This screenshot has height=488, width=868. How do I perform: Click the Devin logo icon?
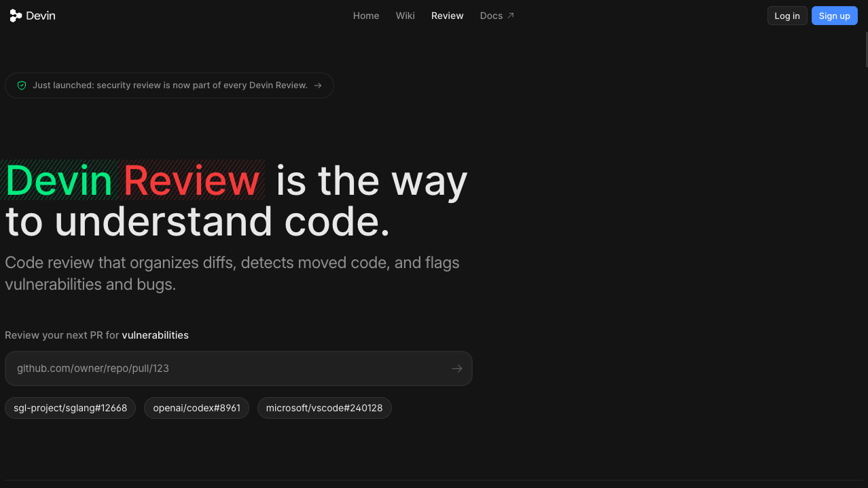click(16, 16)
